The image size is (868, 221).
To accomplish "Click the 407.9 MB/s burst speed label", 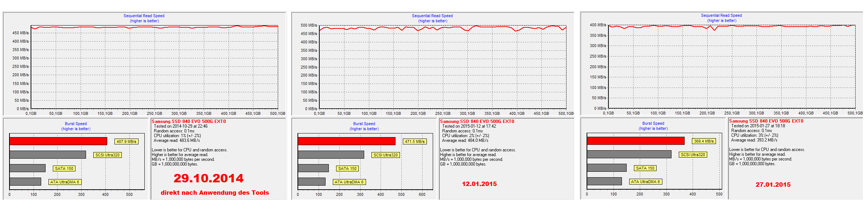I will (x=126, y=141).
